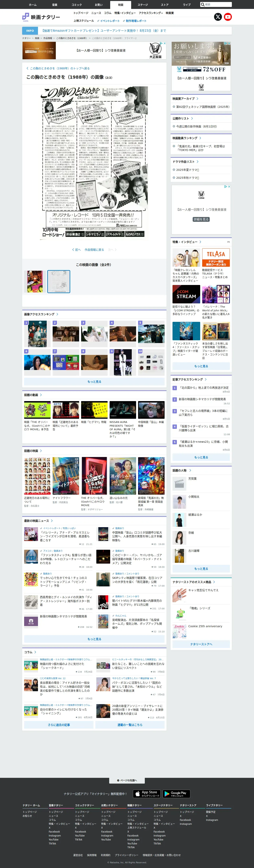Click 作品情報に戻る below the flyer

94,250
